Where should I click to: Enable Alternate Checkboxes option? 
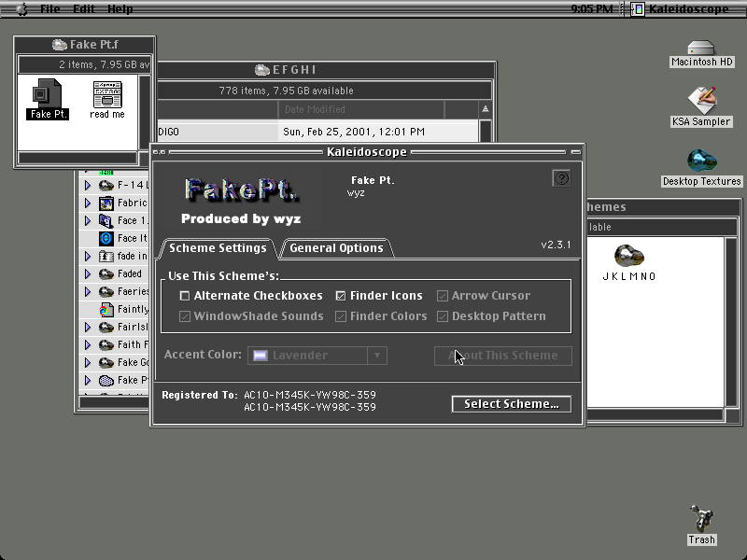pos(184,296)
